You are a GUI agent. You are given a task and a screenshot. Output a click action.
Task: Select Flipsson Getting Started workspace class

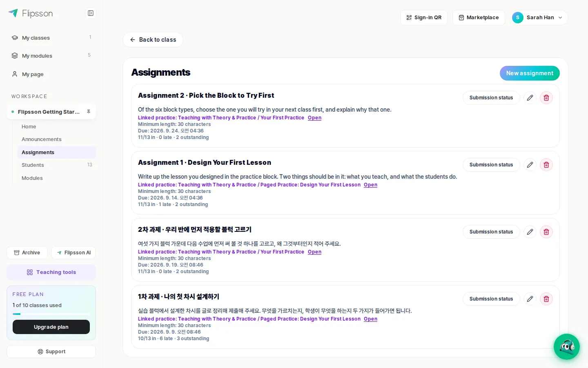[x=51, y=112]
